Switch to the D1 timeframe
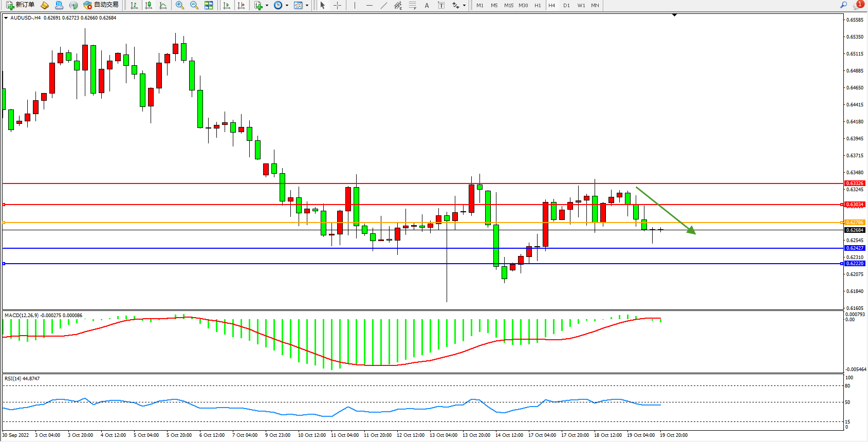868x442 pixels. [x=566, y=5]
